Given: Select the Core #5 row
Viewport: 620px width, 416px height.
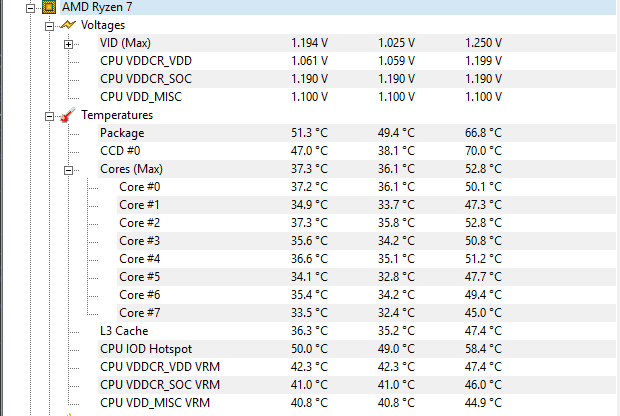Looking at the screenshot, I should click(367, 277).
